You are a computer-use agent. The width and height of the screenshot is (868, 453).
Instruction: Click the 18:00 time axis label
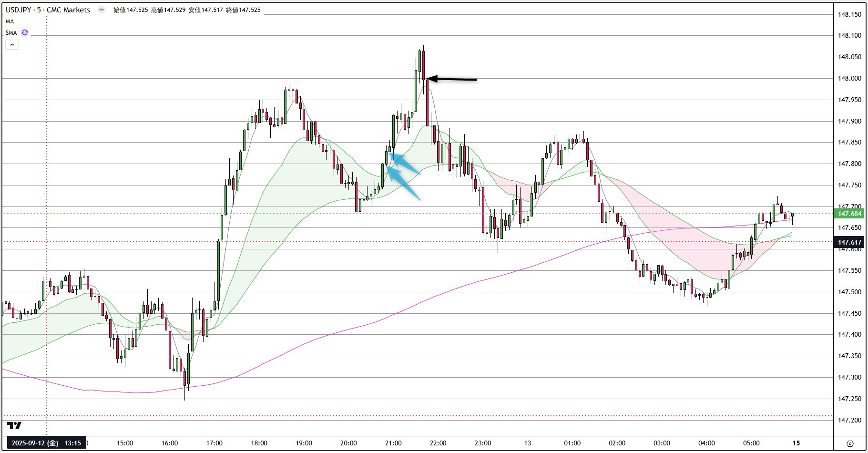coord(259,443)
